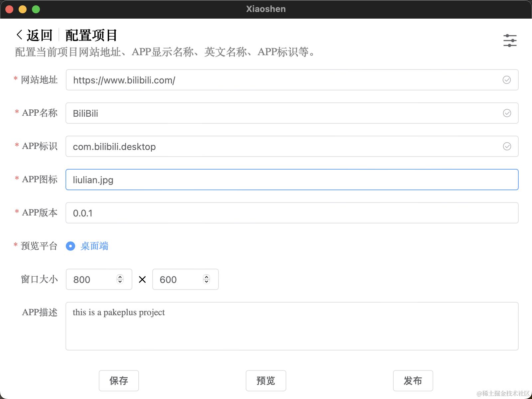Image resolution: width=532 pixels, height=399 pixels.
Task: Click the check icon in APP标识 field
Action: tap(507, 146)
